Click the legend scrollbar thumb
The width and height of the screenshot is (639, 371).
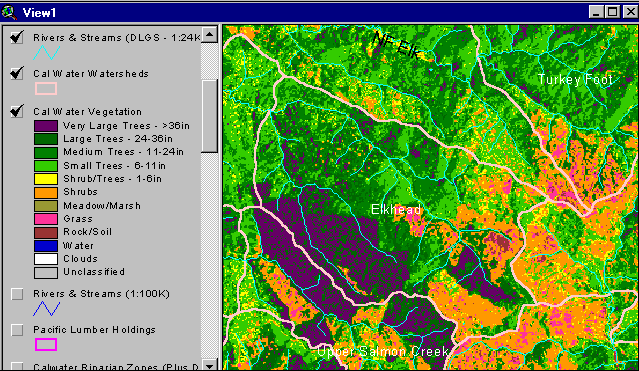click(209, 116)
